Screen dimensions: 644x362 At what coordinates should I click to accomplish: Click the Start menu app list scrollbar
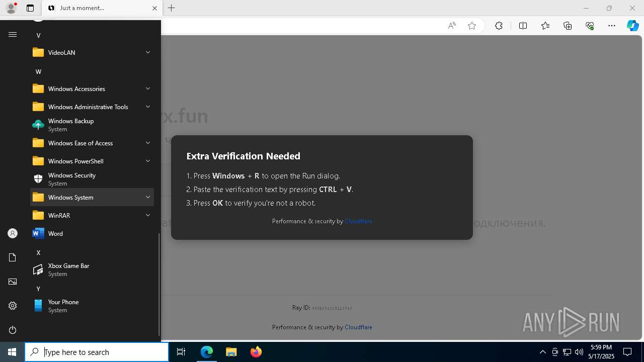pyautogui.click(x=159, y=284)
